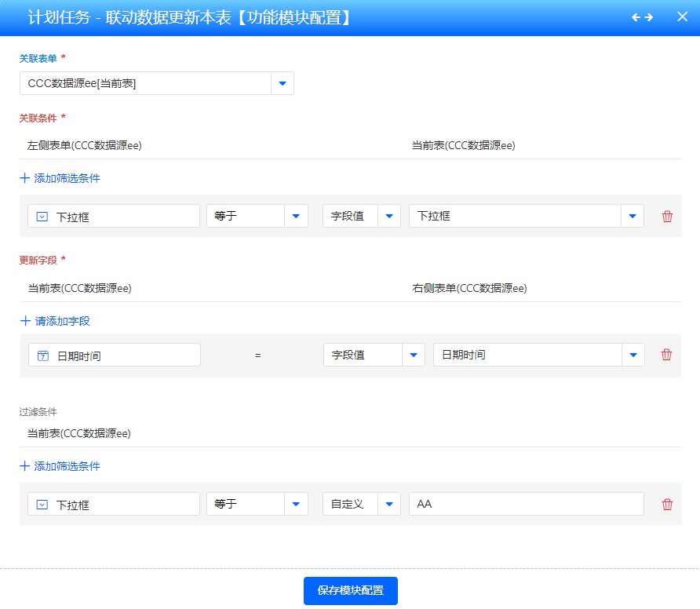The image size is (700, 609).
Task: Expand the 字段值 type dropdown in 关联条件
Action: point(388,217)
